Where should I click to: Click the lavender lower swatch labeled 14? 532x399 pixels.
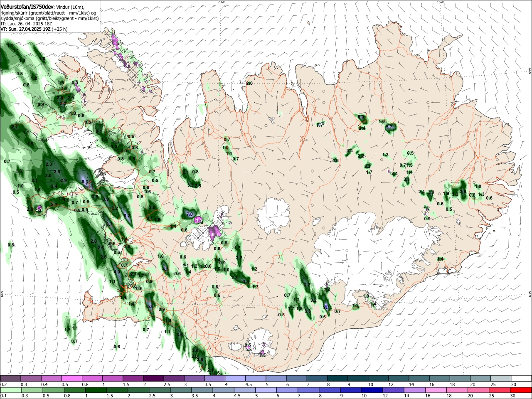click(x=414, y=390)
